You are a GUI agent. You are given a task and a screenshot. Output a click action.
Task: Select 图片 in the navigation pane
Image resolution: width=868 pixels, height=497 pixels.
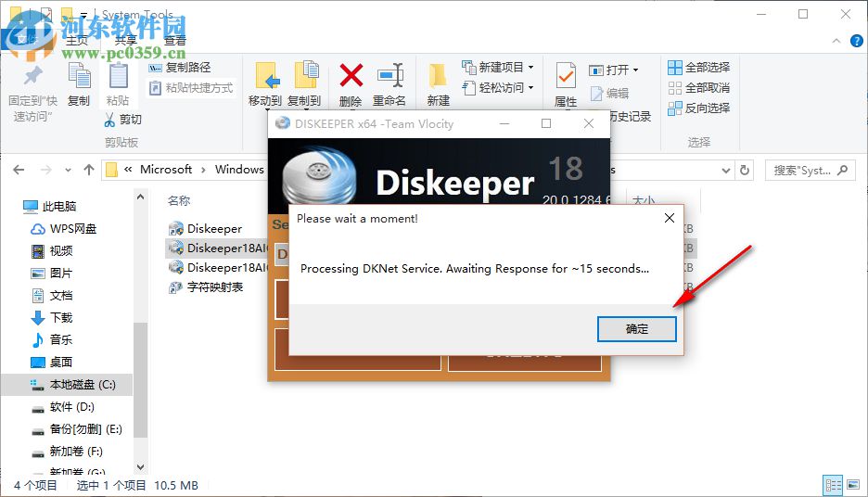tap(52, 273)
